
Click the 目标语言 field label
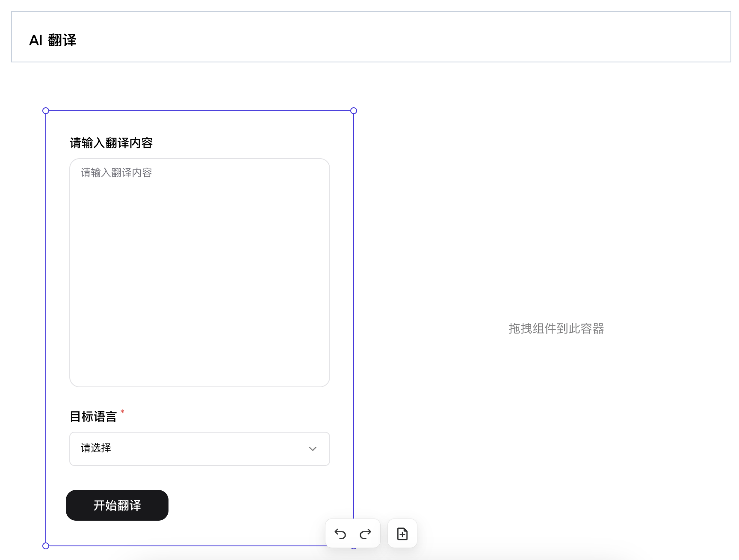(93, 416)
